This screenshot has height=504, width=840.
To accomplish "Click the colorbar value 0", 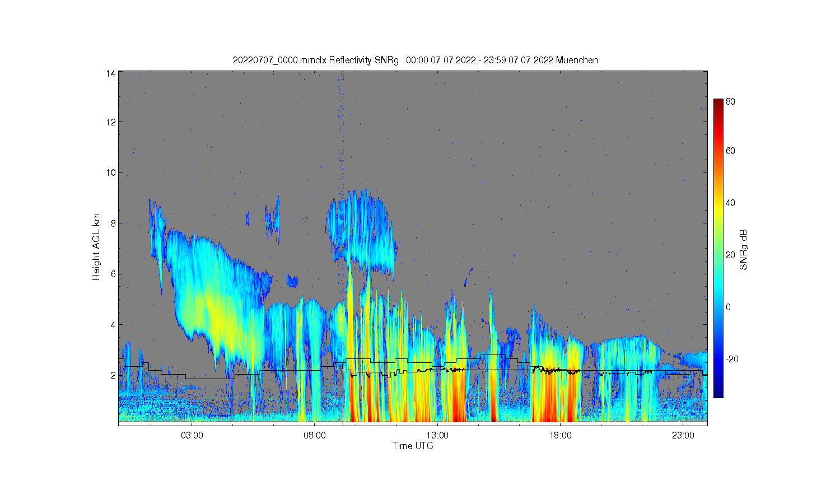I will click(x=728, y=307).
